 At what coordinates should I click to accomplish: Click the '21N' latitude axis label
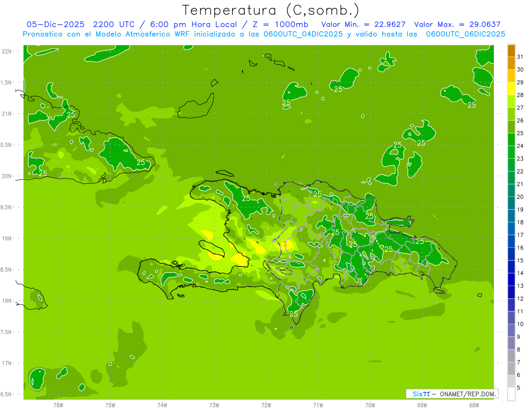8,114
